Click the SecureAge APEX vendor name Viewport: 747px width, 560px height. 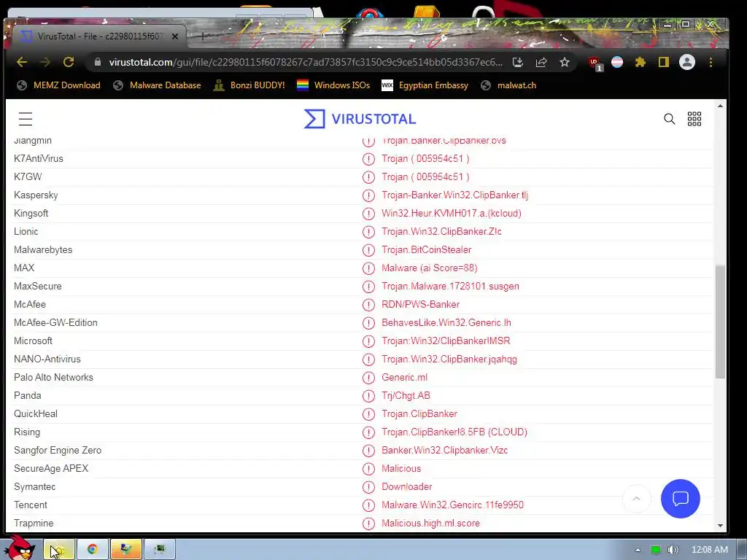51,468
